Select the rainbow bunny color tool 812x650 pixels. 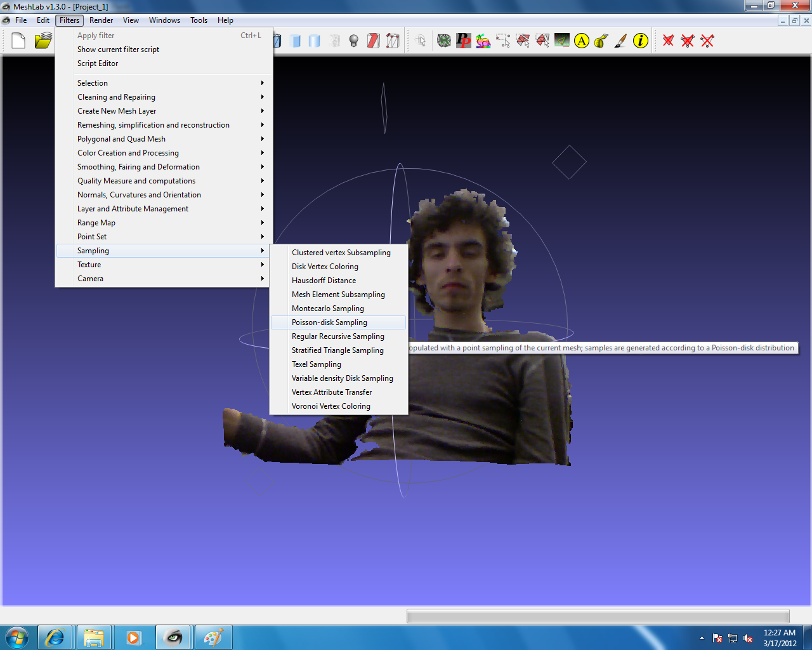tap(483, 41)
